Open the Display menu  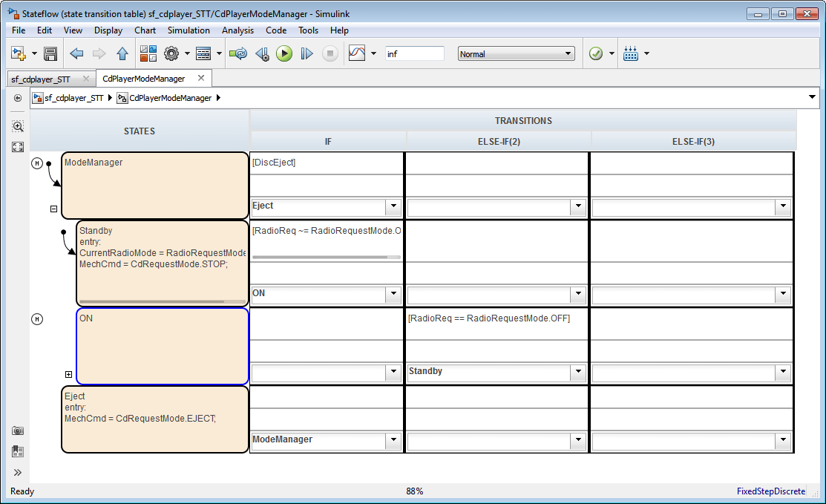point(108,30)
